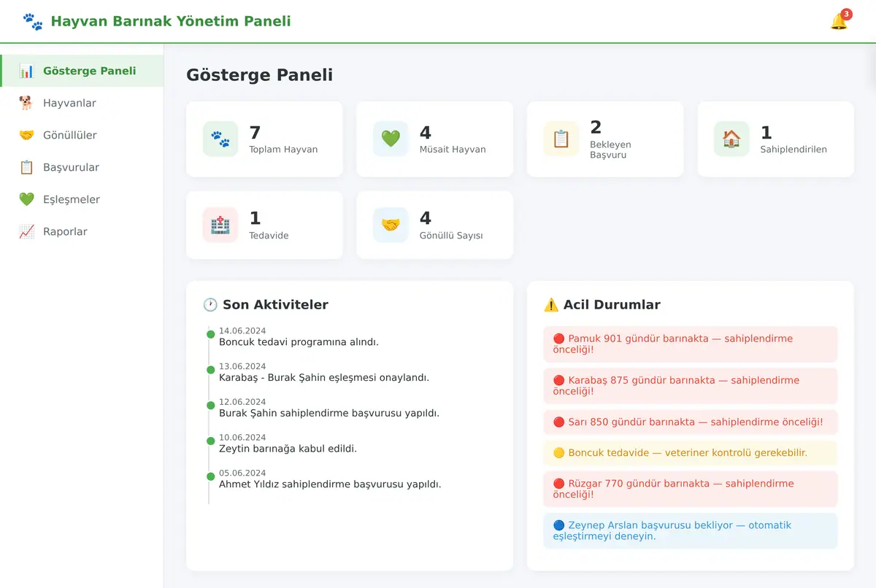Click the hospital icon on Tedavide card
The height and width of the screenshot is (588, 876).
coord(220,225)
